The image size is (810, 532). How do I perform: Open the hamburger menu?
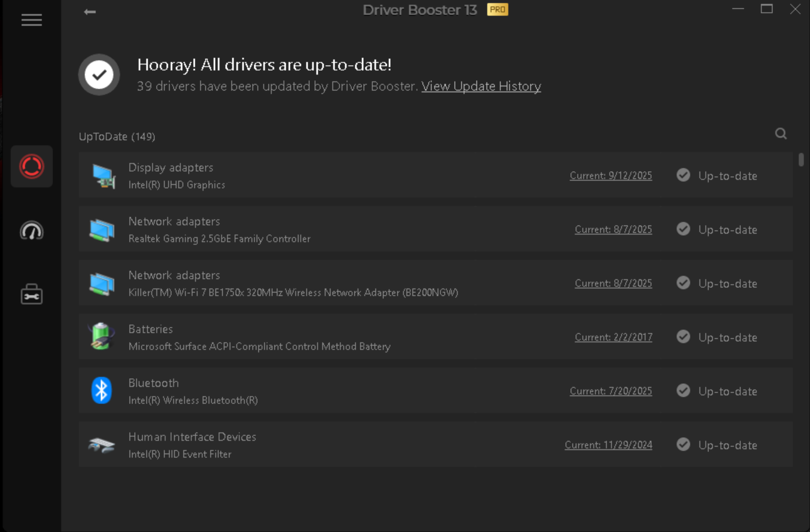pyautogui.click(x=31, y=20)
